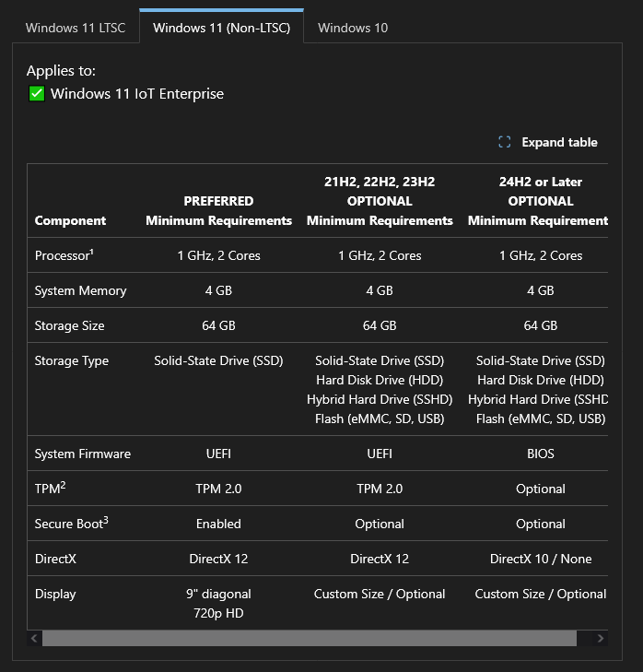The height and width of the screenshot is (672, 643).
Task: Click 'Hard Disk Drive (HDD)' in the 21H2 column
Action: pyautogui.click(x=380, y=380)
